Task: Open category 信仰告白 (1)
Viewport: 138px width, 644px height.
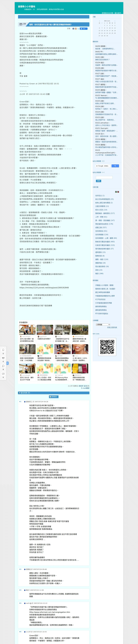Action: [x=100, y=196]
